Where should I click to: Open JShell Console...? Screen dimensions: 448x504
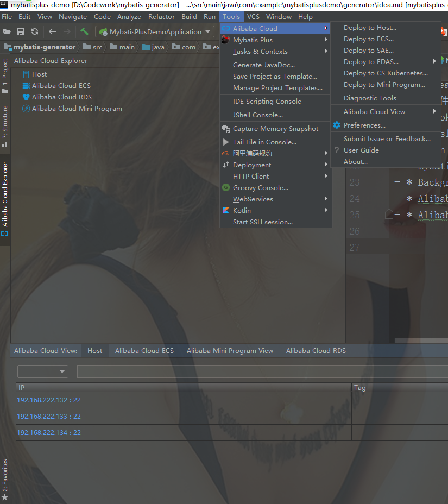(275, 115)
